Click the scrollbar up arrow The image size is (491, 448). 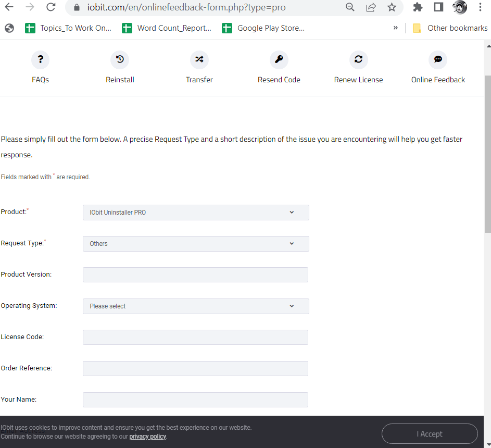point(488,46)
